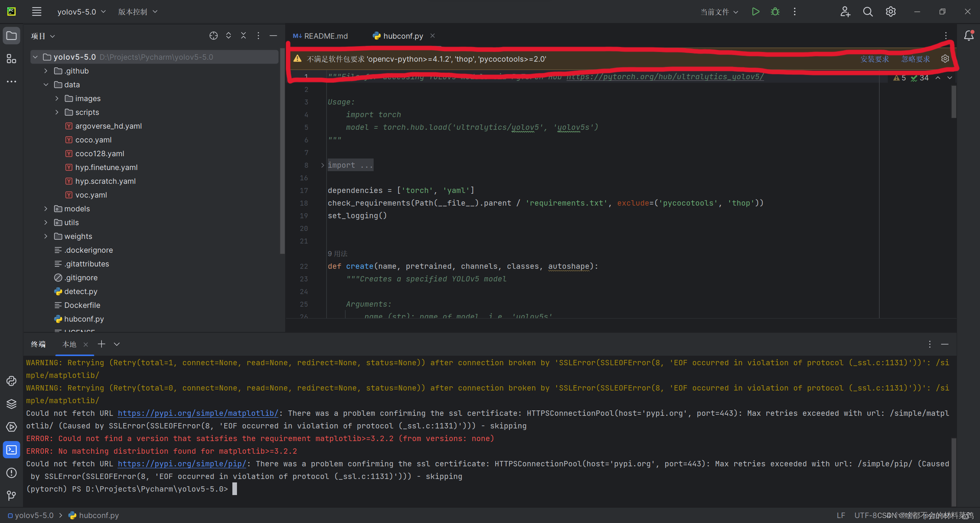980x523 pixels.
Task: Open the Python Console from the sidebar
Action: point(11,381)
